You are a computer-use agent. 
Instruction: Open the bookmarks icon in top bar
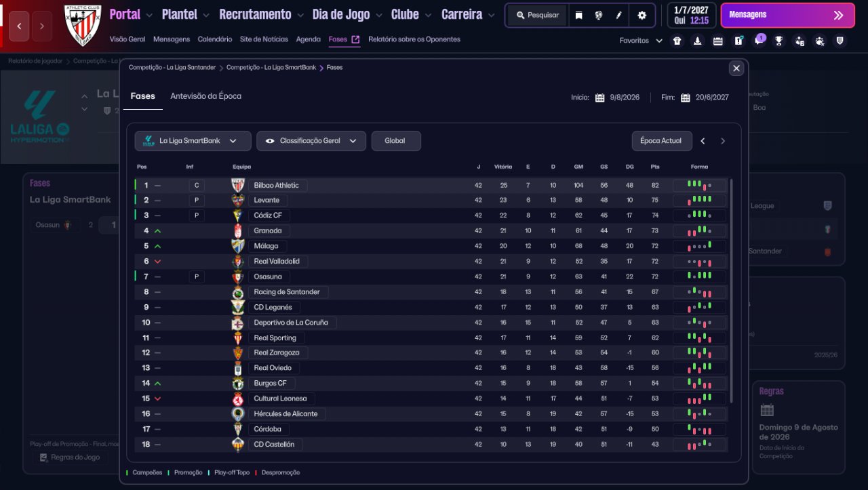click(x=578, y=15)
